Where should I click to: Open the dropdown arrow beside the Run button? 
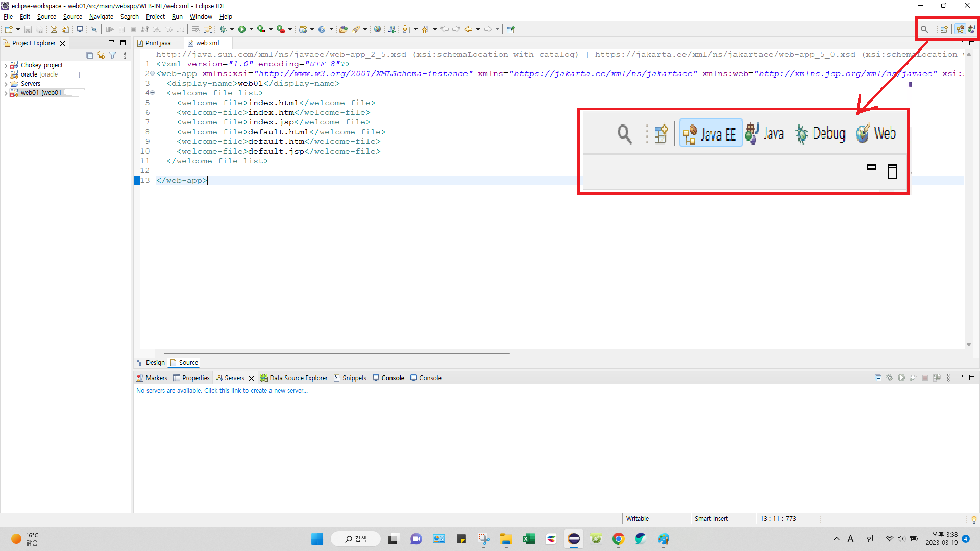(251, 29)
